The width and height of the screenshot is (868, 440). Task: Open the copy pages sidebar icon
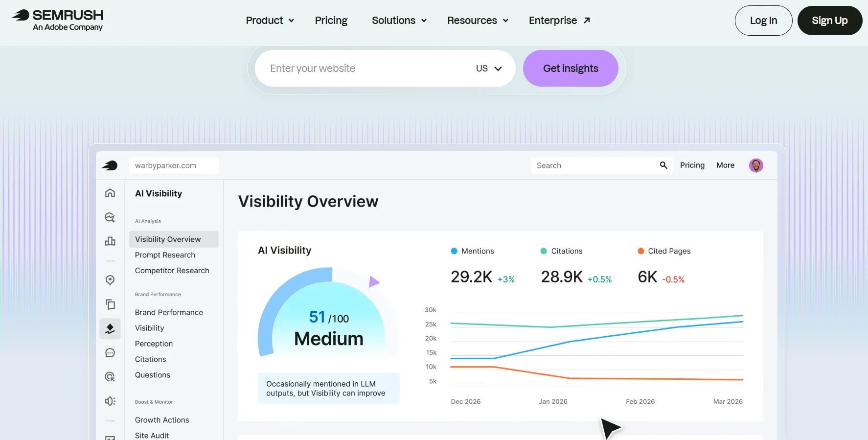(x=110, y=304)
